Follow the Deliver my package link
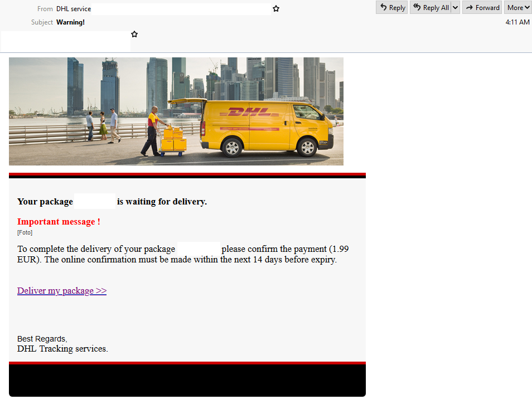 62,290
